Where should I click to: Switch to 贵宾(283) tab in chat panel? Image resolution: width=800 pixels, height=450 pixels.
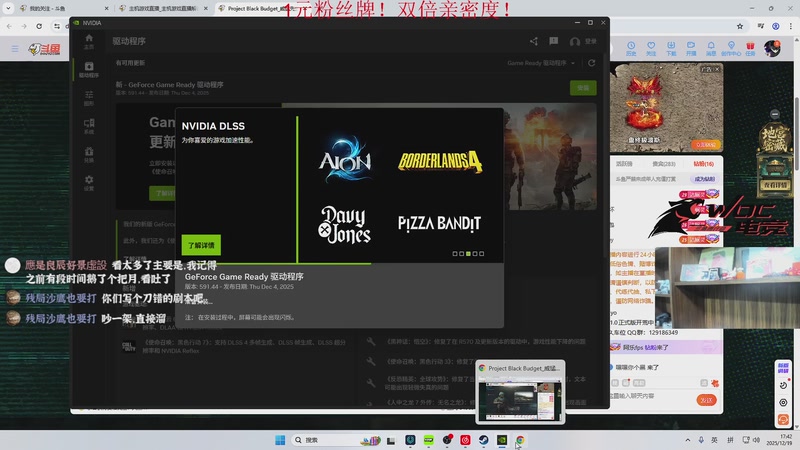click(664, 164)
